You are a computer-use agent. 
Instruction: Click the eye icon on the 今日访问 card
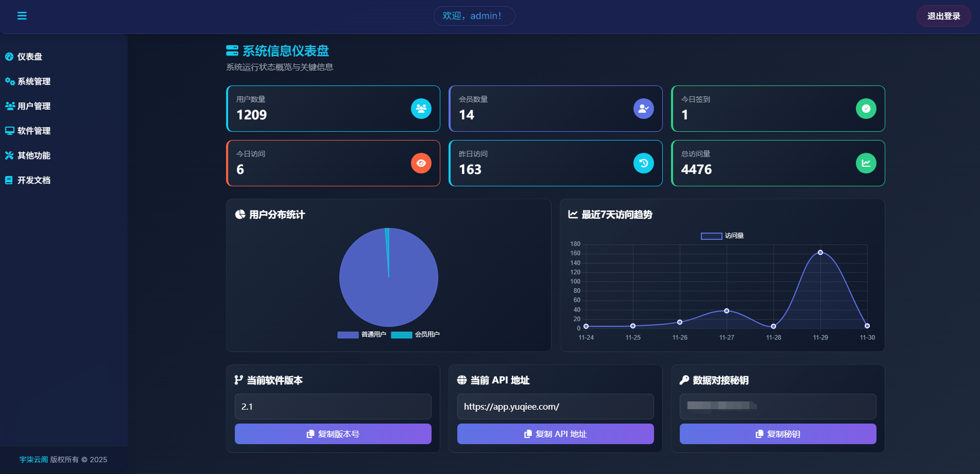421,163
